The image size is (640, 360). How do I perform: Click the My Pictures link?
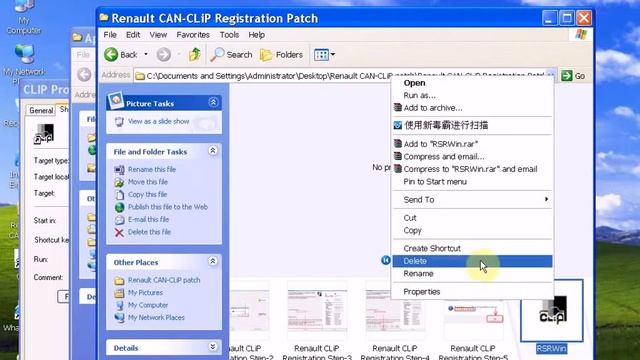(145, 293)
